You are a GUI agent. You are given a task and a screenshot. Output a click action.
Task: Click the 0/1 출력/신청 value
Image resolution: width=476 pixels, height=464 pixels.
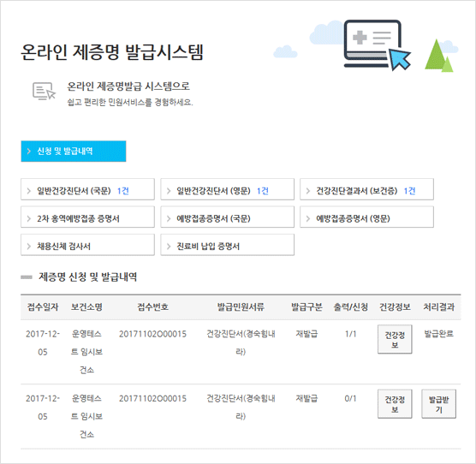coord(351,398)
